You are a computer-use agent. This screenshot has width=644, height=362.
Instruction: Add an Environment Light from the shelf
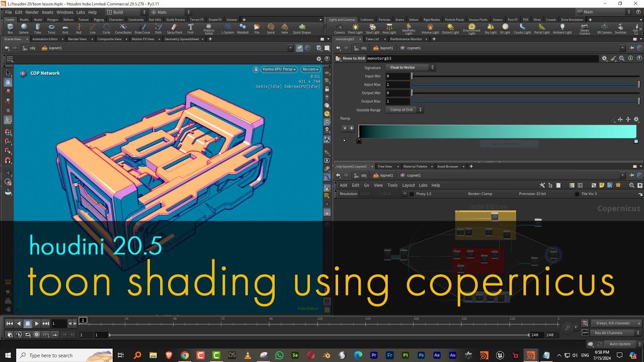coord(471,29)
